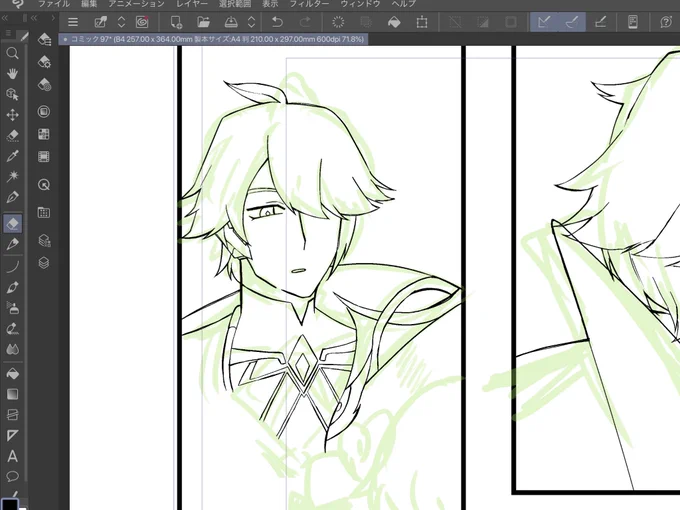Open the 選択範囲 menu
Image resolution: width=680 pixels, height=510 pixels.
[235, 4]
